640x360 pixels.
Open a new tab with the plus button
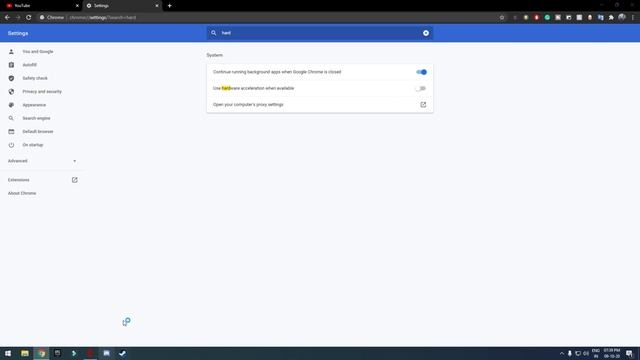(169, 6)
